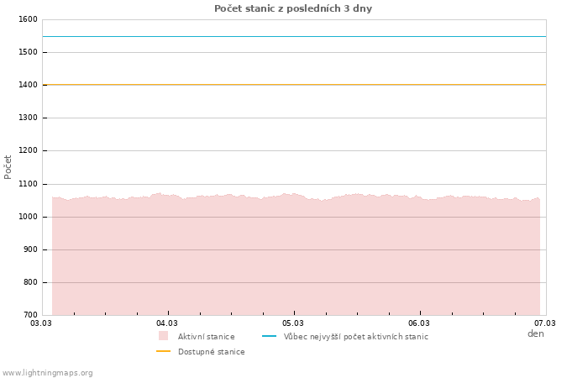
Task: Click the 06.03 date label on the x-axis
Action: (419, 323)
